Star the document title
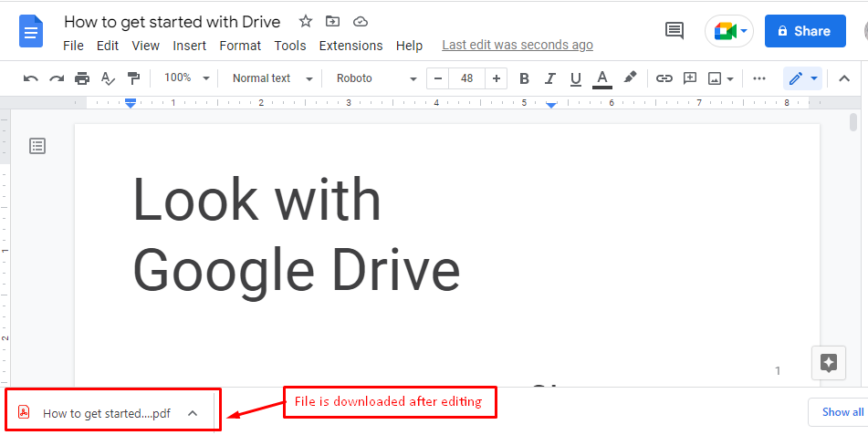Screen dimensions: 868x435 (x=306, y=22)
